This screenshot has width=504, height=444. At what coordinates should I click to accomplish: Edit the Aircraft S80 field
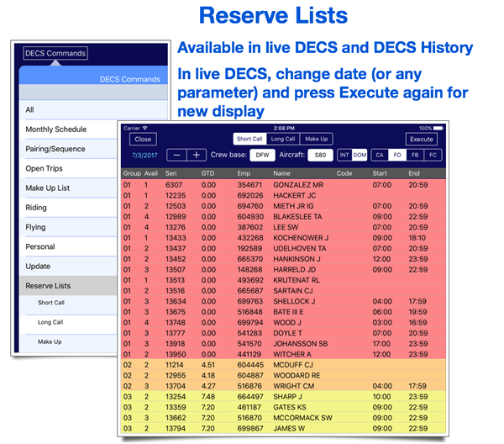320,155
